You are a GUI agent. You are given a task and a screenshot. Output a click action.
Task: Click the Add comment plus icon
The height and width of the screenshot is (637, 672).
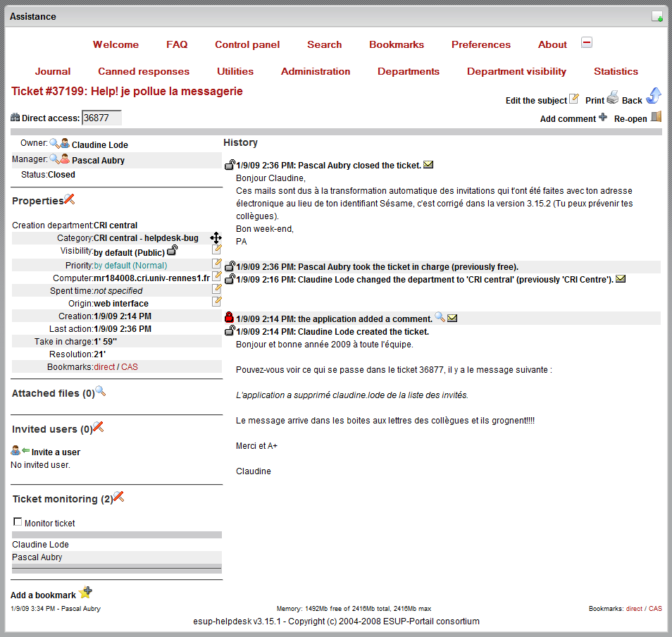(x=603, y=117)
